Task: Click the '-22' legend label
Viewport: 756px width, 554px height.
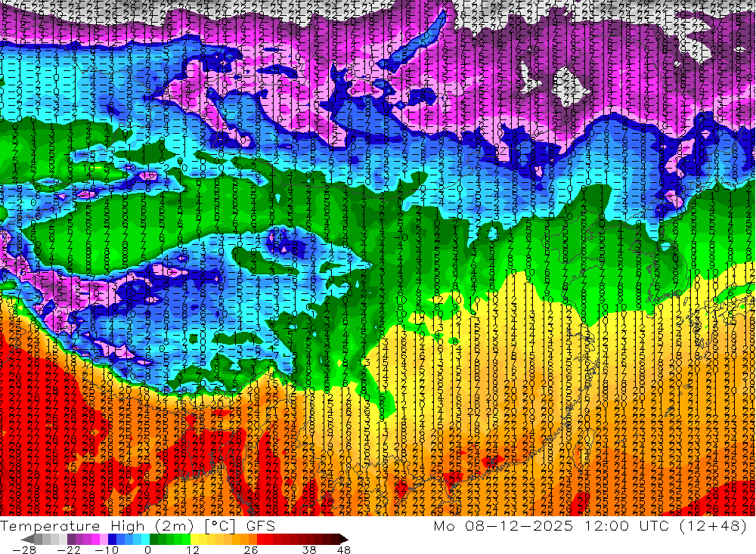Action: pyautogui.click(x=69, y=549)
